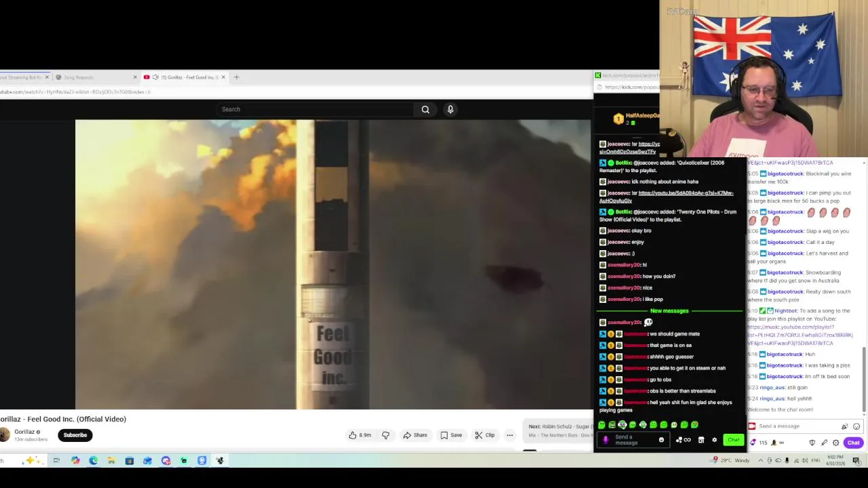Open a new browser tab
Screen dimensions: 868x488
coord(237,77)
